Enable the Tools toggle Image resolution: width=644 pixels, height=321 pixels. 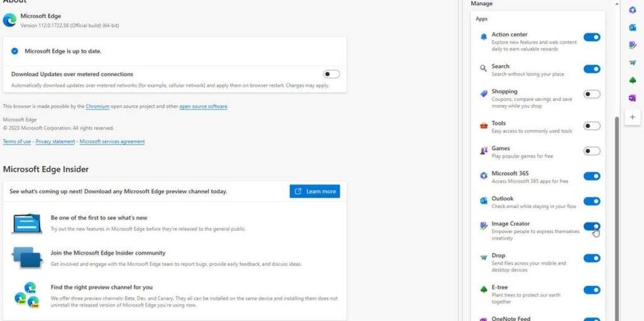(592, 126)
